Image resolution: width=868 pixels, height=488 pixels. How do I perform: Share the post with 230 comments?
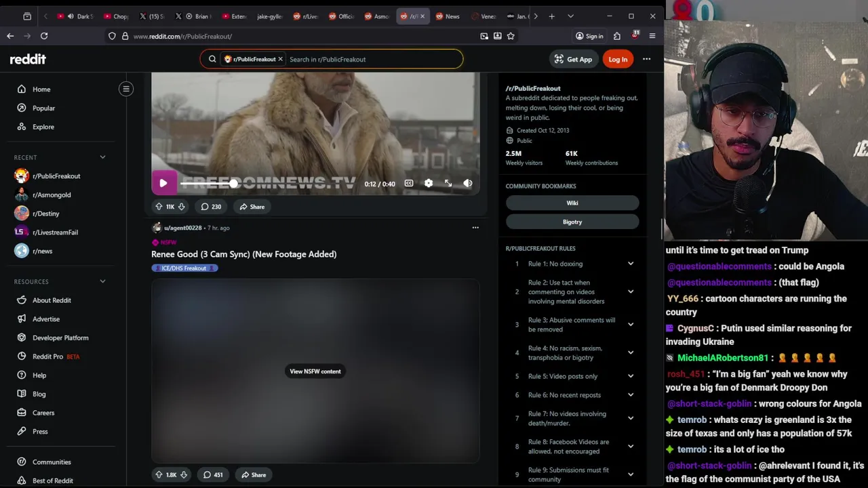pyautogui.click(x=252, y=207)
